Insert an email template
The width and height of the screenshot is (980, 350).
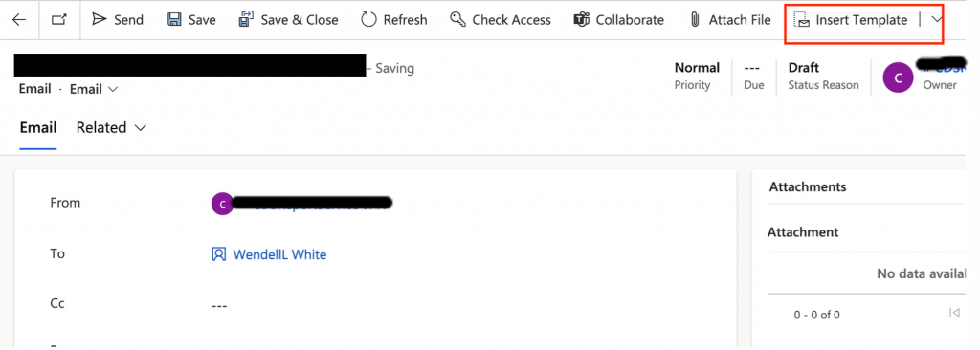pyautogui.click(x=851, y=20)
